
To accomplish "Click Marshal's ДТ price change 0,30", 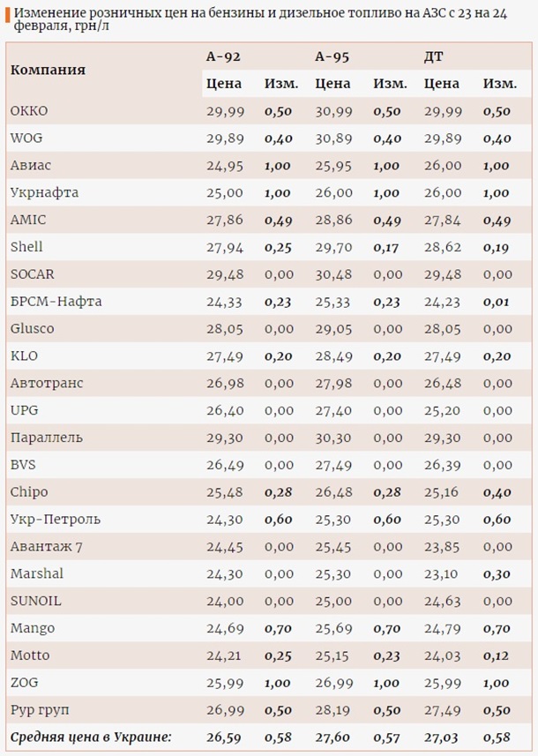I will tap(497, 574).
